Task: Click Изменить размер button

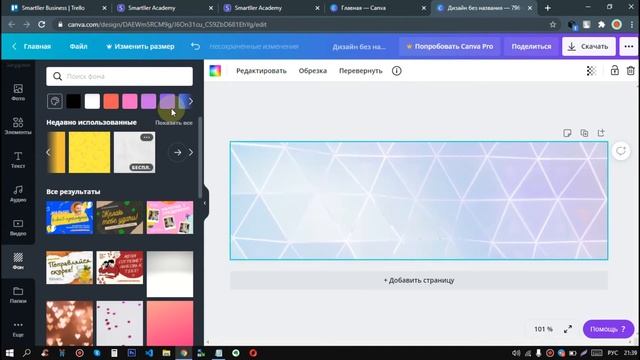Action: pos(140,47)
